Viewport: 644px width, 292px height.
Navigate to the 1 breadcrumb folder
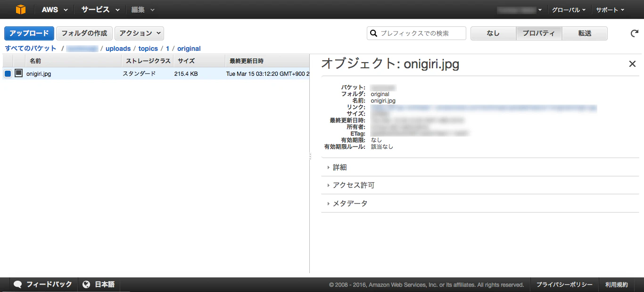click(167, 49)
